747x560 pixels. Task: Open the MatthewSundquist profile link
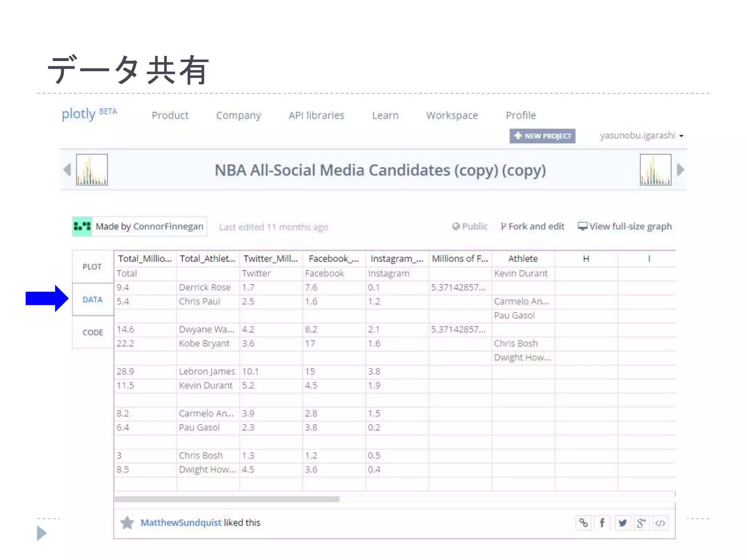tap(181, 522)
